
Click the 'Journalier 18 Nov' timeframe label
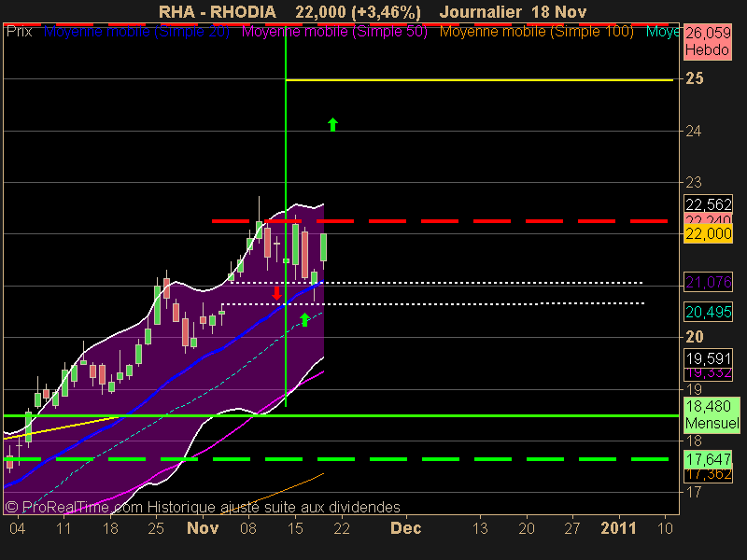[x=513, y=12]
